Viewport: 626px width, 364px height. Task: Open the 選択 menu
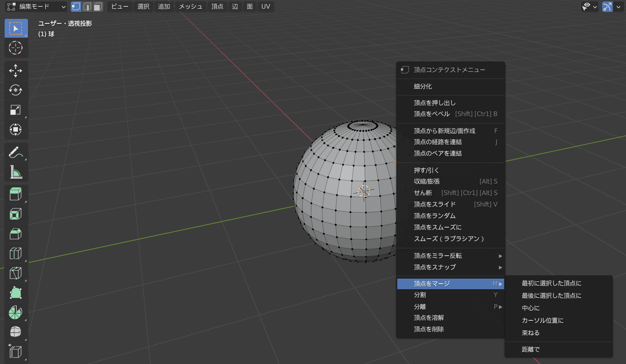click(x=144, y=6)
